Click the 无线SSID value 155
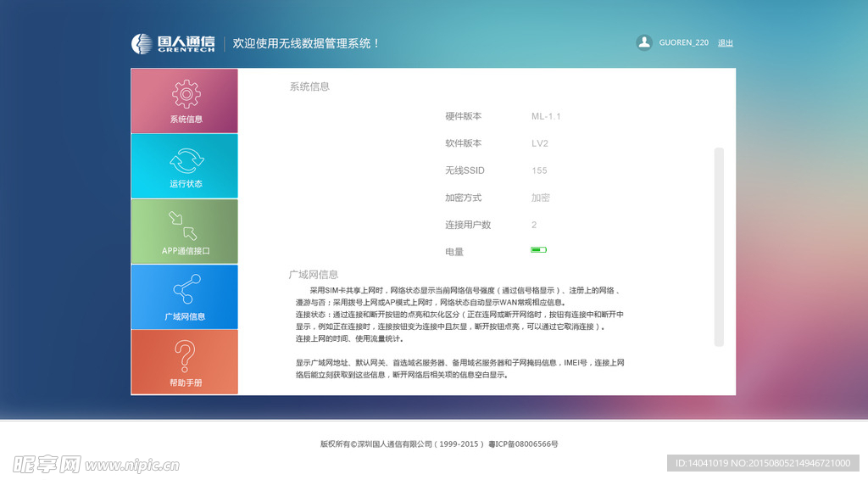868x480 pixels. pos(539,170)
